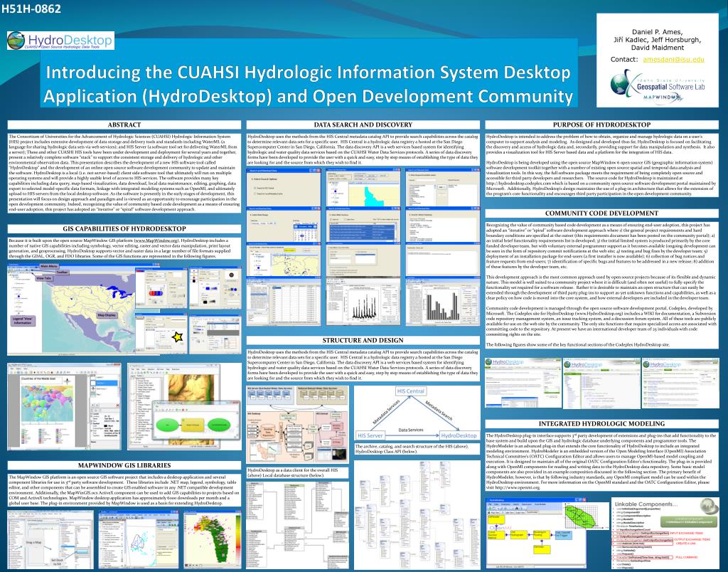
Task: Open the first Codeplex HydroDesktop site screenshot
Action: (523, 383)
